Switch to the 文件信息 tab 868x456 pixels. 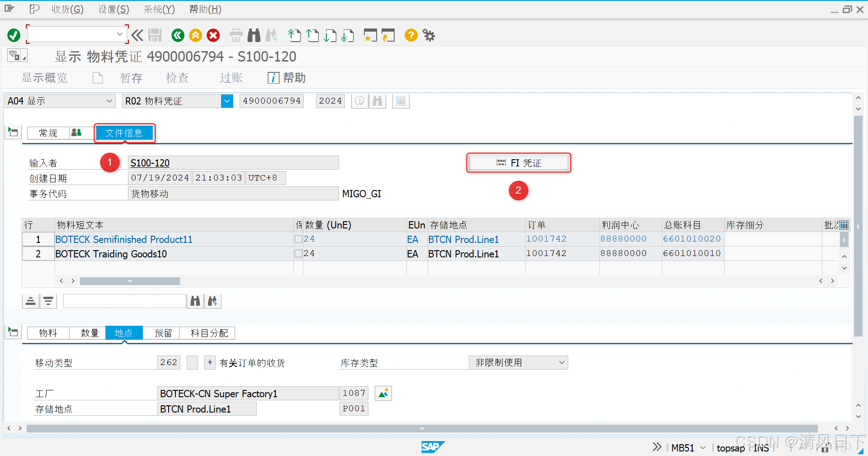124,133
